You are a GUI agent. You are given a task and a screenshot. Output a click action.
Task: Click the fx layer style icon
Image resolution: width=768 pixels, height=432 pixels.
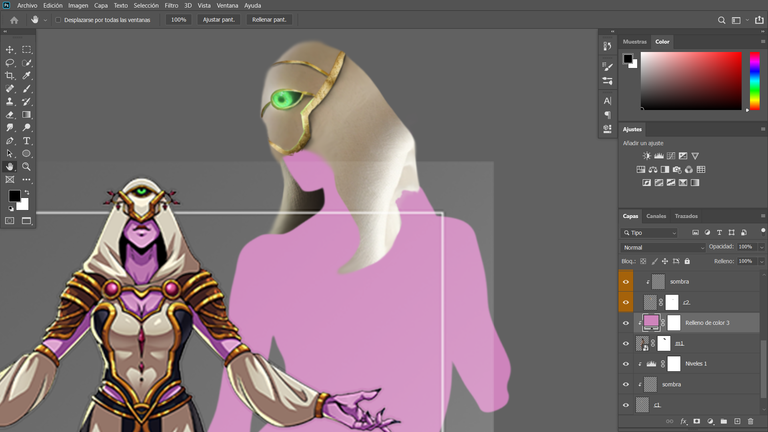683,421
